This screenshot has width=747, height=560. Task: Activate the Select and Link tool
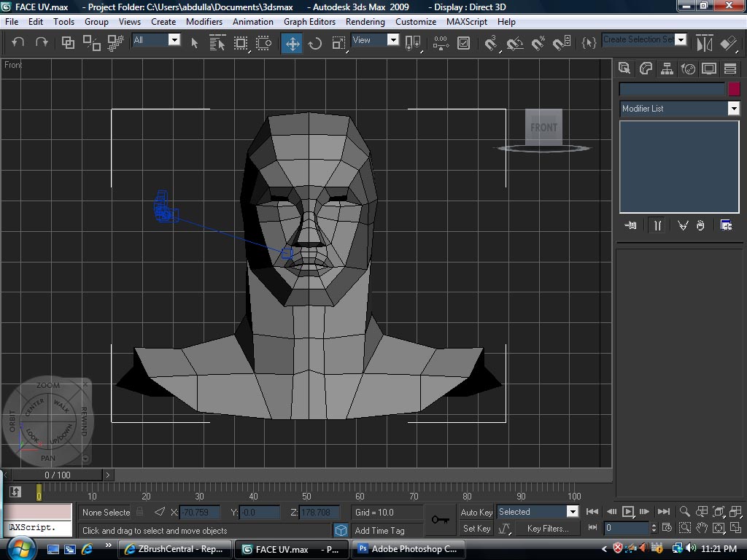68,43
